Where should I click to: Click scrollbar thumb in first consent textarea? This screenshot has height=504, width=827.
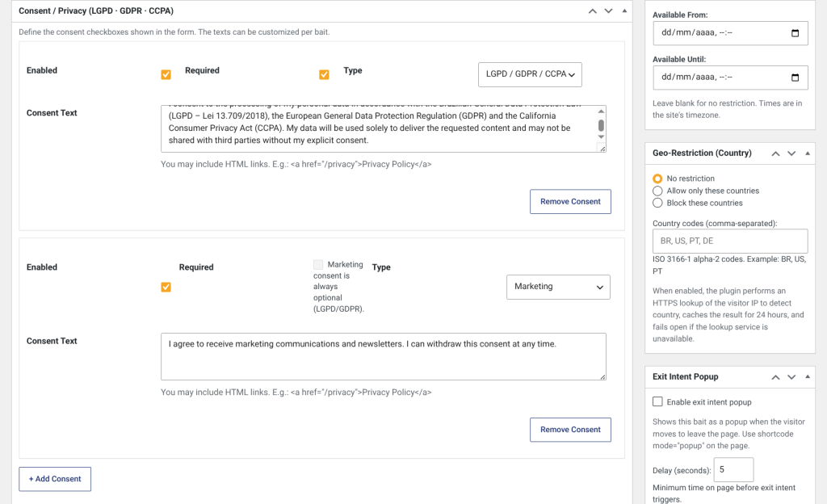point(601,125)
